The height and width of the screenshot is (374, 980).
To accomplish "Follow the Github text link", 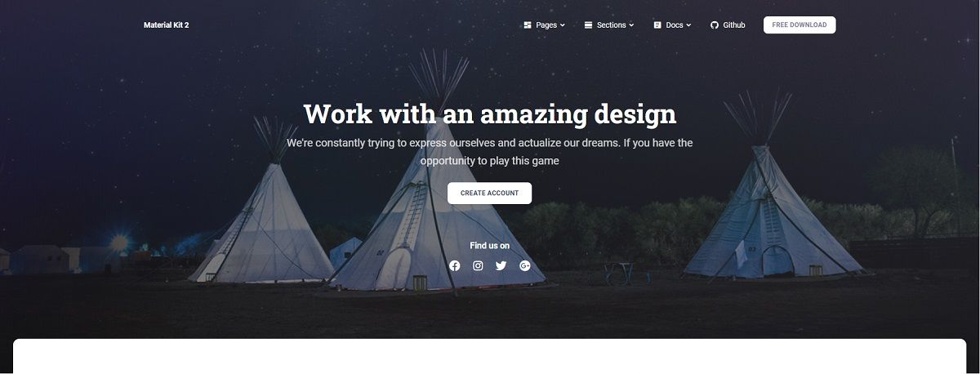I will coord(734,25).
